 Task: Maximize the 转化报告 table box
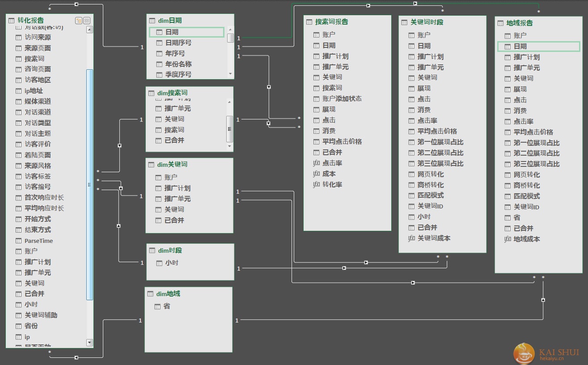87,20
